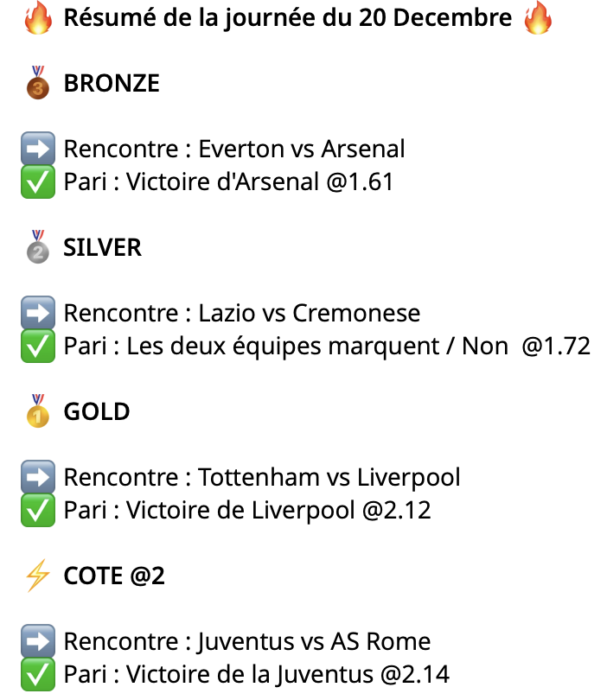The height and width of the screenshot is (700, 607).
Task: Click the silver medal emoji
Action: point(37,246)
